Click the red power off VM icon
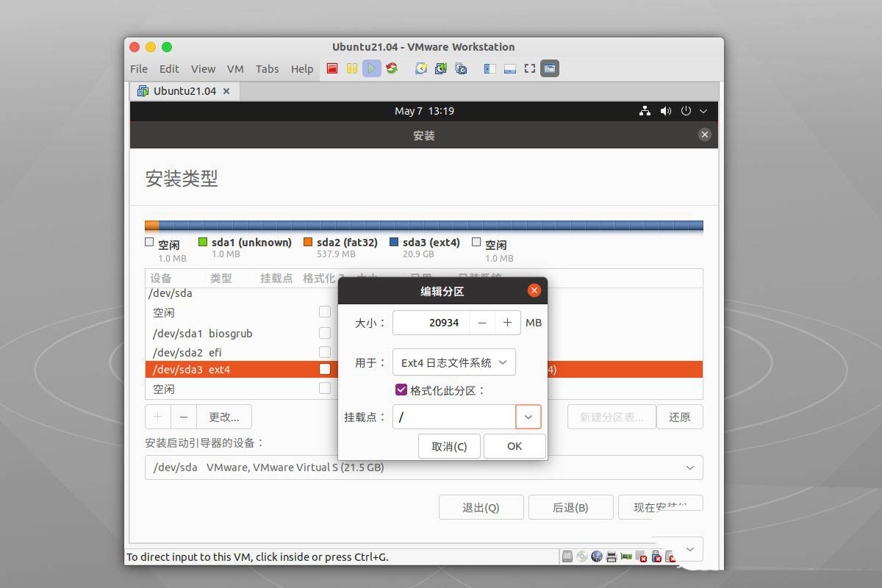The height and width of the screenshot is (588, 882). point(332,68)
